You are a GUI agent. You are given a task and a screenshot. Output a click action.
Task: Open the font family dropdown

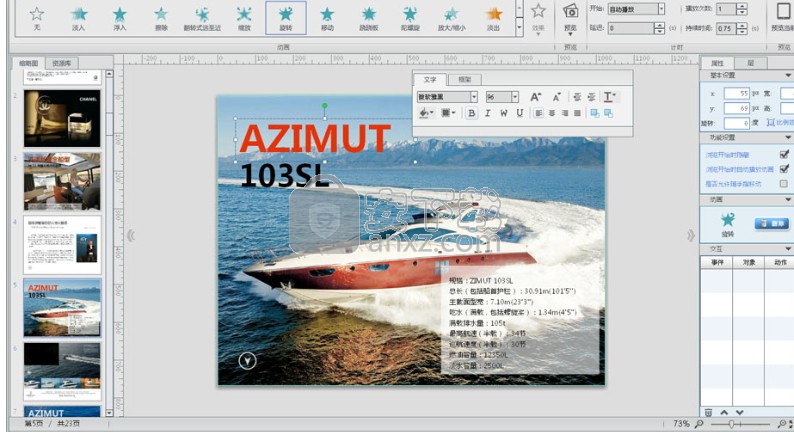point(473,97)
